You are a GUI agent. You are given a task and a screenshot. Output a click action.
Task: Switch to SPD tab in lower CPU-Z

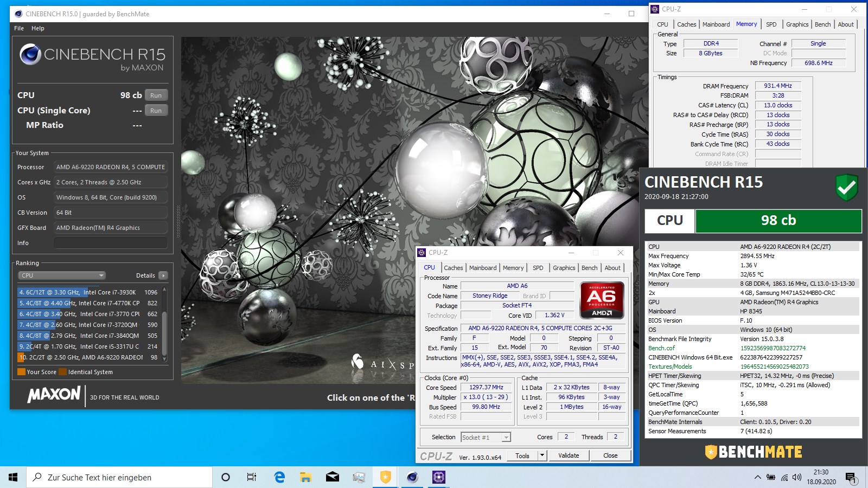pyautogui.click(x=538, y=268)
